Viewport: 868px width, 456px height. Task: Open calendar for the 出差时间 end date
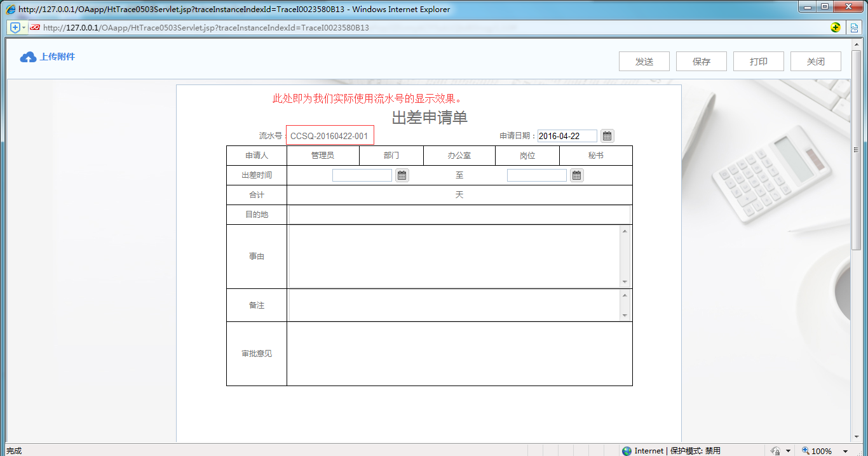tap(576, 175)
